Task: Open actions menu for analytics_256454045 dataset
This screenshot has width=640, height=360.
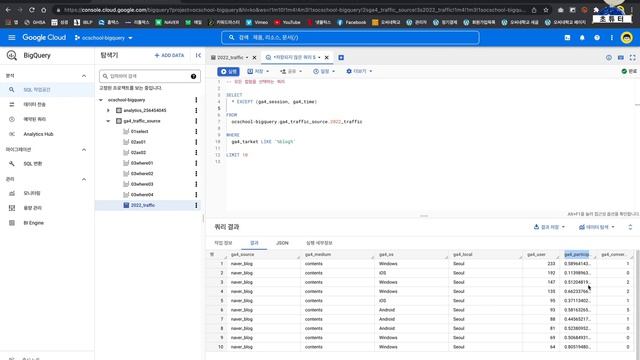Action: (x=196, y=110)
